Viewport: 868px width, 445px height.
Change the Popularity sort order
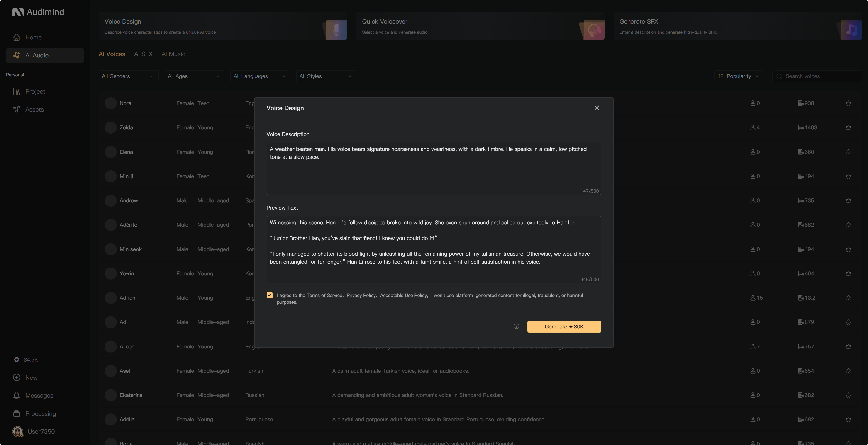738,76
